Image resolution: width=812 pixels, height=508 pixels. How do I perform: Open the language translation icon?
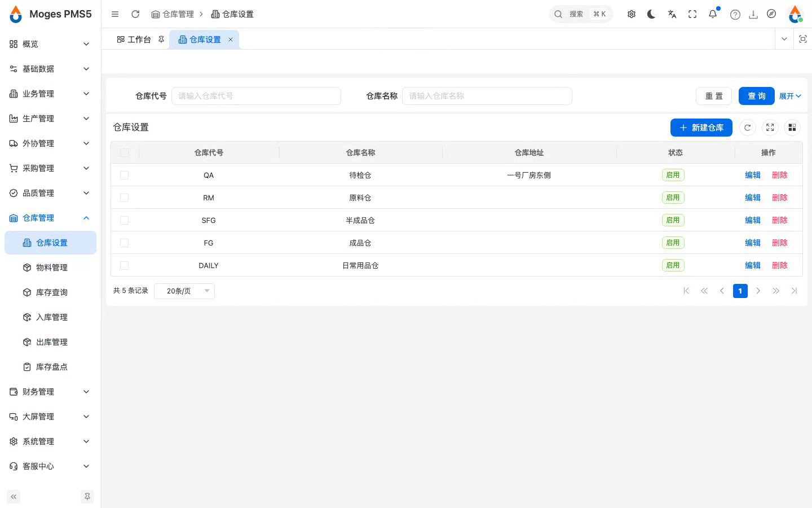pos(672,14)
